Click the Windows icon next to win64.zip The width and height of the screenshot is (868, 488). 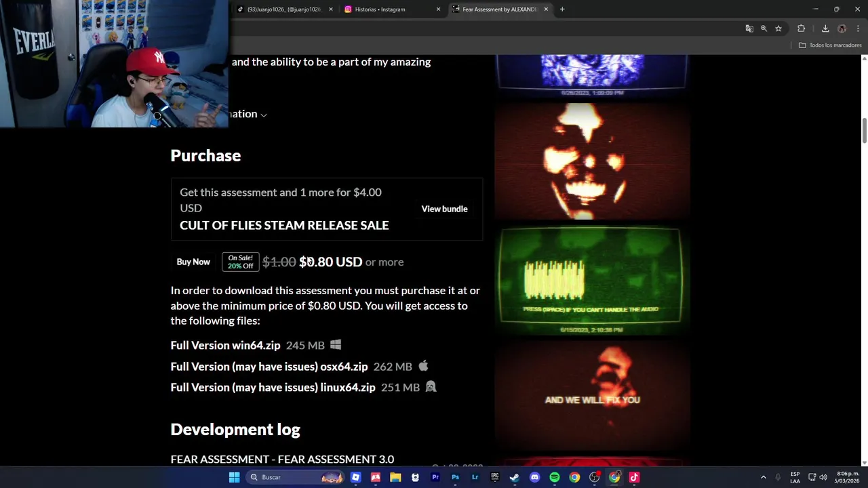[336, 345]
